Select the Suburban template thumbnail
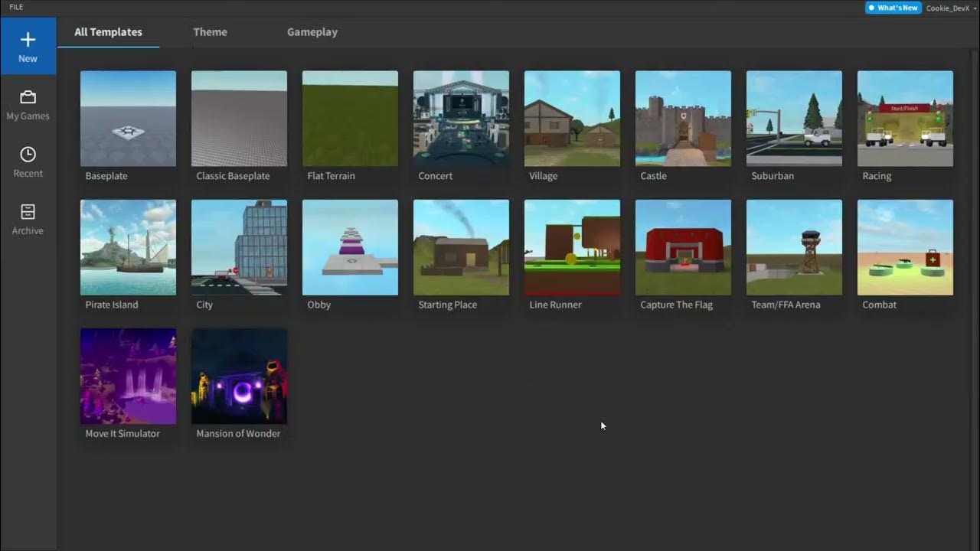980x551 pixels. pos(794,119)
